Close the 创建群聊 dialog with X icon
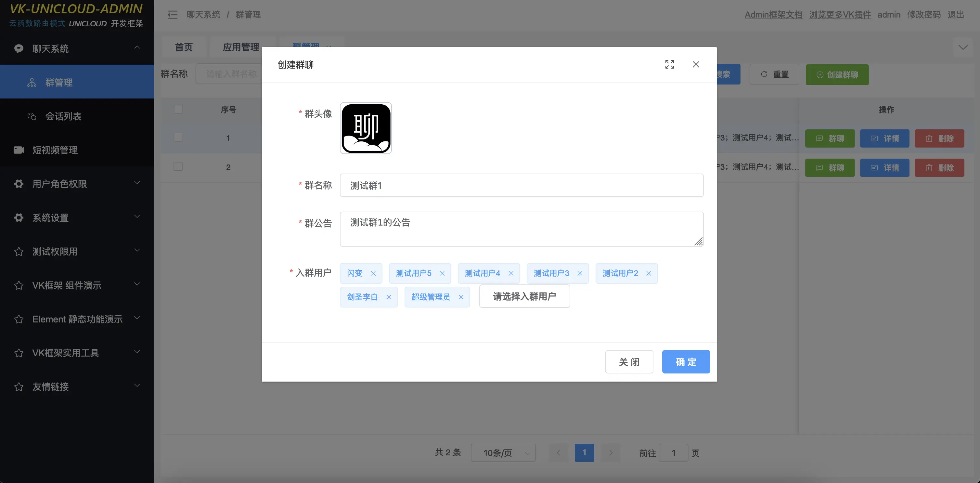The height and width of the screenshot is (483, 980). pyautogui.click(x=696, y=64)
